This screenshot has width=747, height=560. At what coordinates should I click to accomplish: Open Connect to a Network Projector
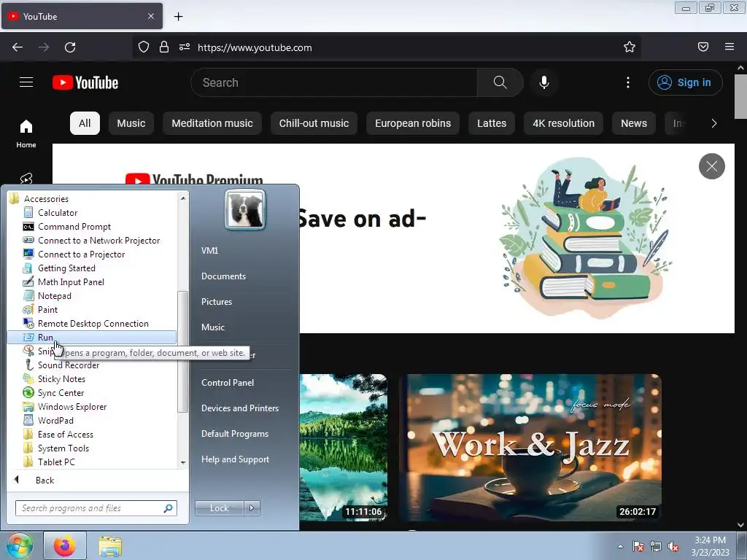(98, 241)
